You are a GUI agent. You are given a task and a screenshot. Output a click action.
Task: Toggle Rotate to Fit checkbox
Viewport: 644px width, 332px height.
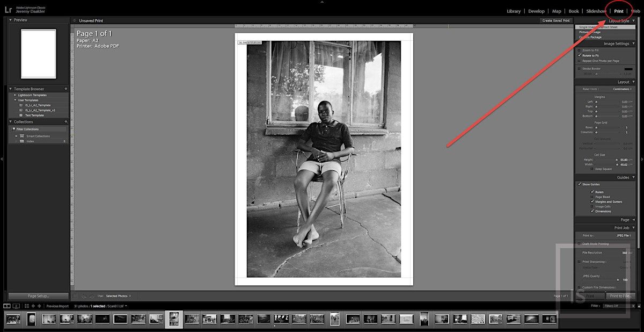(579, 55)
